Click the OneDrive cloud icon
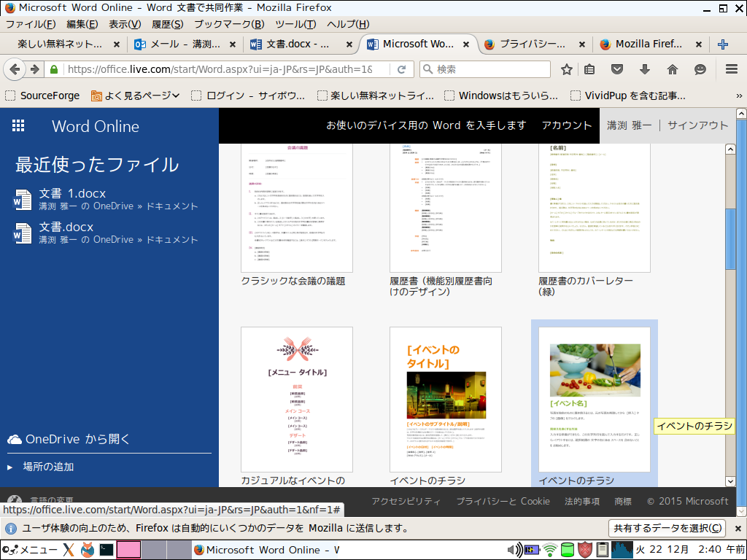 click(x=15, y=439)
